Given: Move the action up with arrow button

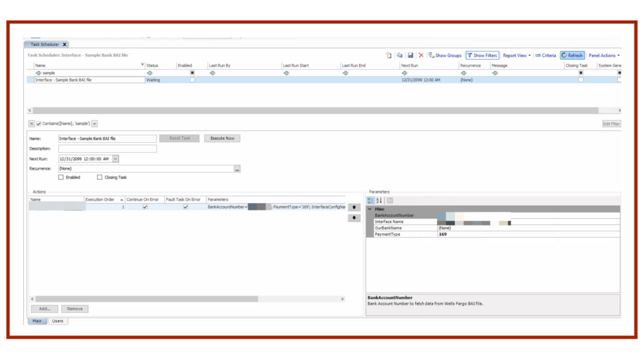Looking at the screenshot, I should (354, 207).
